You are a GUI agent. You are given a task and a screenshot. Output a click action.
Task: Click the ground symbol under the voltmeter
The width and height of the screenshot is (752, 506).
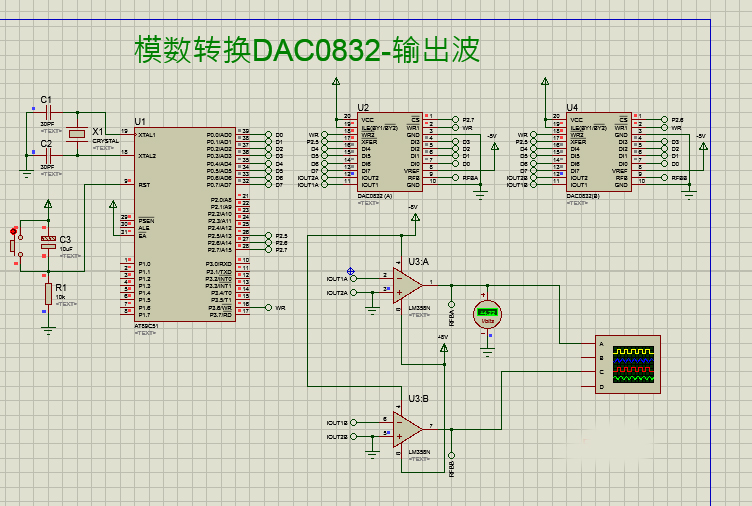pos(487,353)
